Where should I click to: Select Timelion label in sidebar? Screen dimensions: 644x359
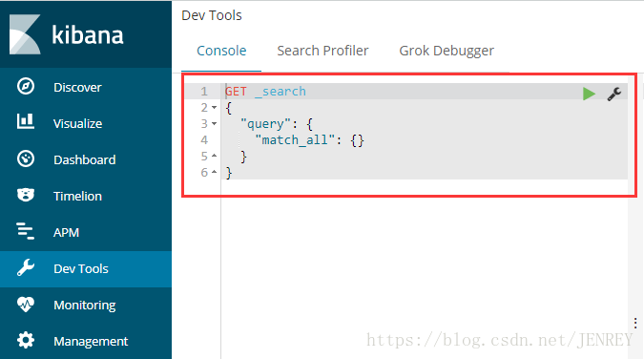[77, 196]
